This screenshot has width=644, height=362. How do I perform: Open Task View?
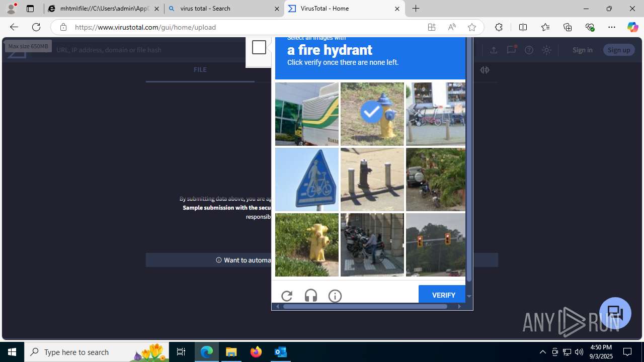(x=181, y=352)
